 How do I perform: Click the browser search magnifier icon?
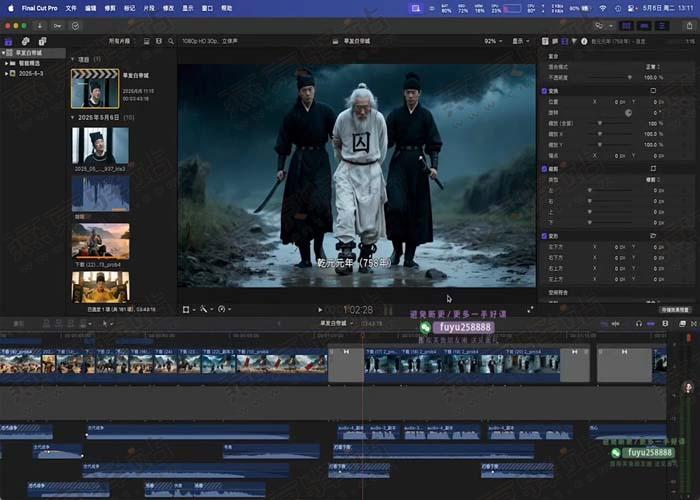pyautogui.click(x=171, y=41)
